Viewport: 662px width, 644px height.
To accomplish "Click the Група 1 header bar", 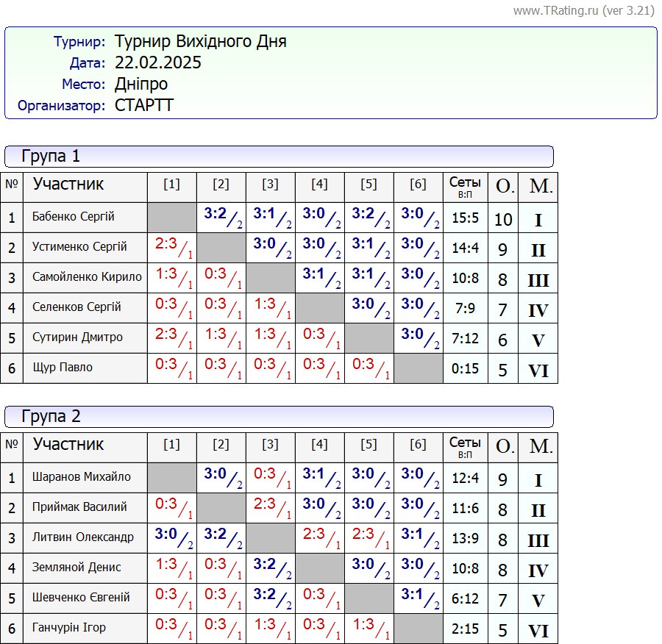I will [279, 157].
